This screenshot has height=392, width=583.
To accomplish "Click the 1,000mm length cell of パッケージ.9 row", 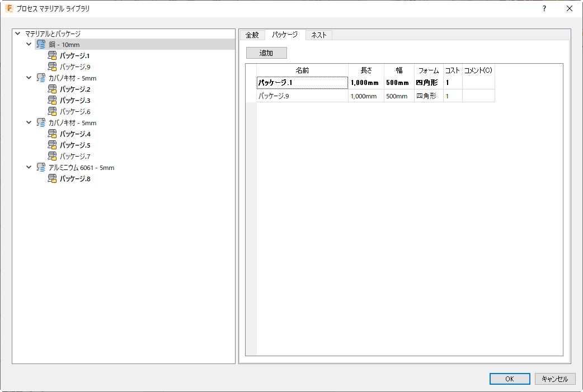I will (x=366, y=96).
